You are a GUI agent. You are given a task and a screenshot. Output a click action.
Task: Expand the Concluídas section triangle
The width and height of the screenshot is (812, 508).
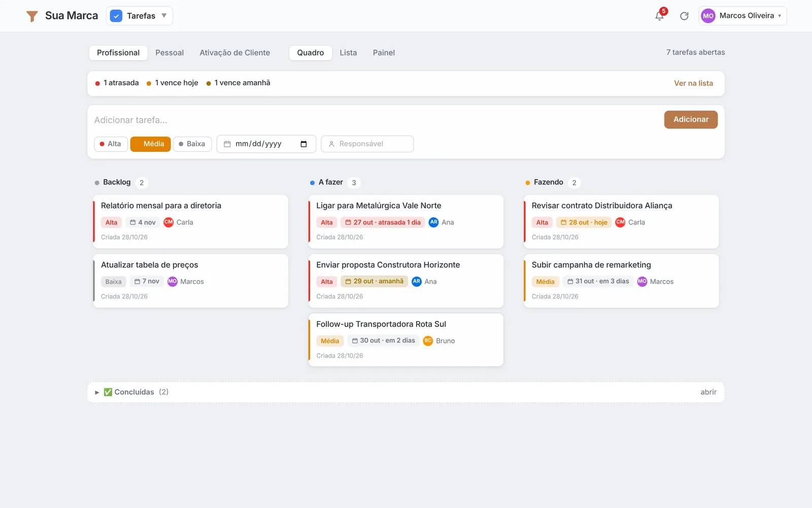coord(97,393)
